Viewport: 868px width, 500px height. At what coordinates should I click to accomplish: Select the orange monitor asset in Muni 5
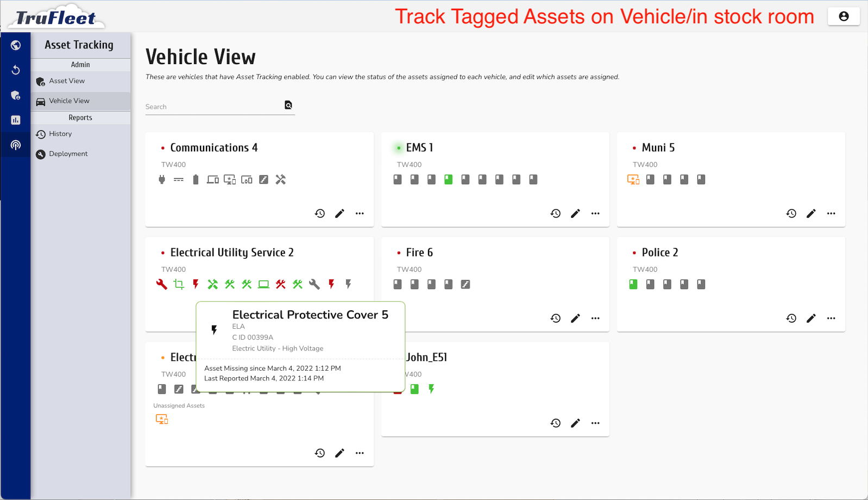pos(633,179)
